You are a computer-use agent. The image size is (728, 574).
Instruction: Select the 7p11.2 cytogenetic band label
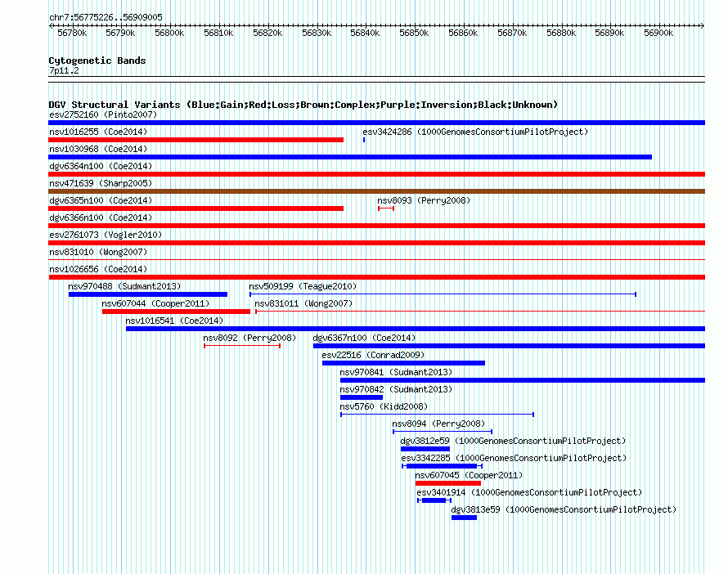64,70
